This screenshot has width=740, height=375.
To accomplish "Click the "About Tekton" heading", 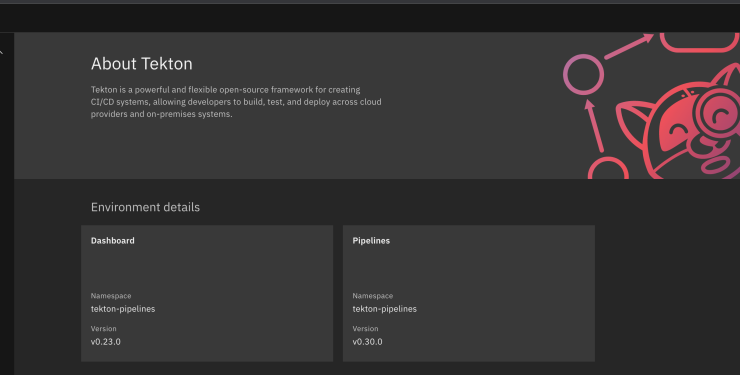I will click(142, 64).
